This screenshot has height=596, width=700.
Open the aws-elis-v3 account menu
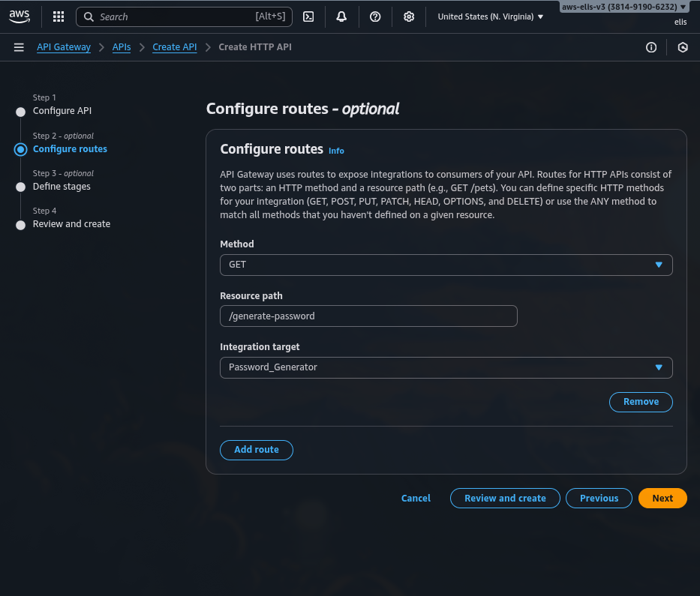623,7
